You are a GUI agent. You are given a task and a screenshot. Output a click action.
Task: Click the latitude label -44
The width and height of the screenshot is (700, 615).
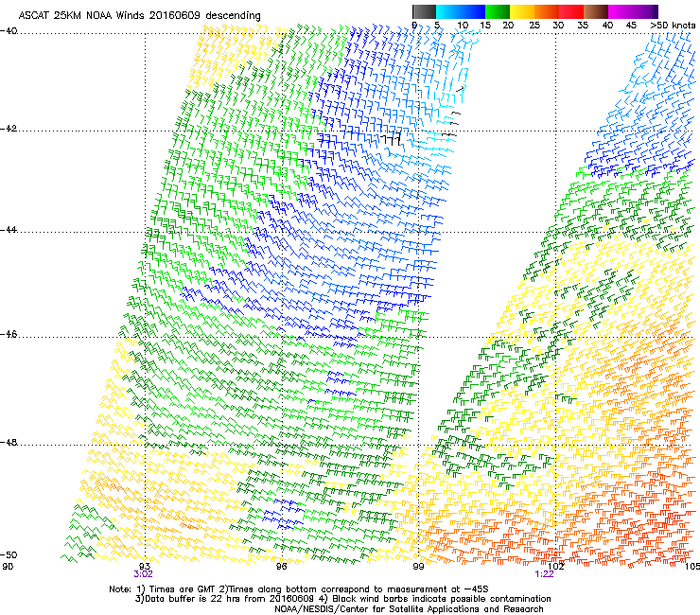[x=9, y=230]
